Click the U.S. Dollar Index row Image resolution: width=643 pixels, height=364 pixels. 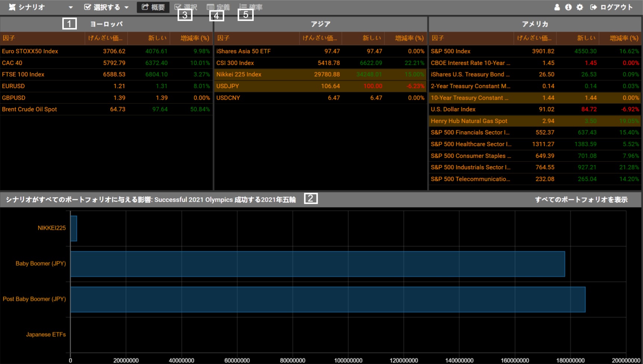(535, 109)
